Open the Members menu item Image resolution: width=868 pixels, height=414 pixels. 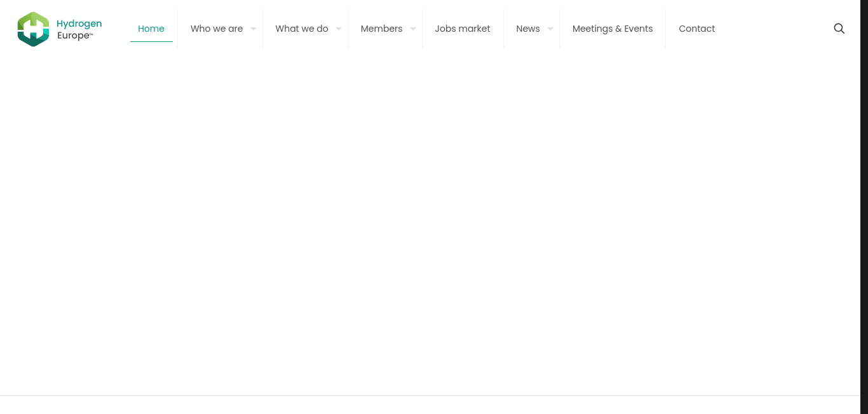click(x=381, y=29)
